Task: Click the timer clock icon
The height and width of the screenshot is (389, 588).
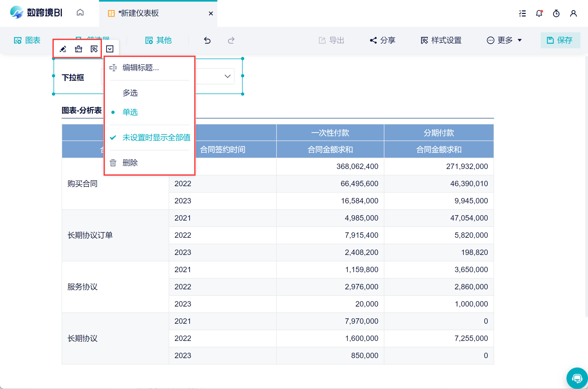Action: (x=556, y=13)
